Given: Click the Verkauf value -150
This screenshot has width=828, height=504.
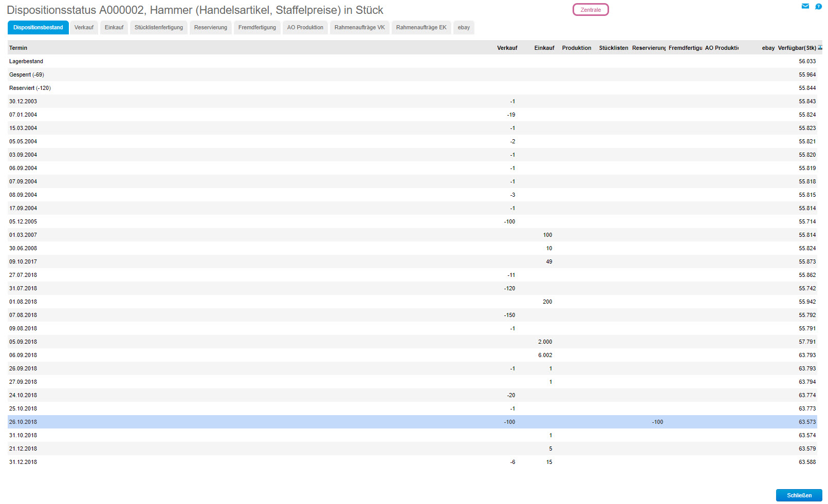Looking at the screenshot, I should pos(509,315).
